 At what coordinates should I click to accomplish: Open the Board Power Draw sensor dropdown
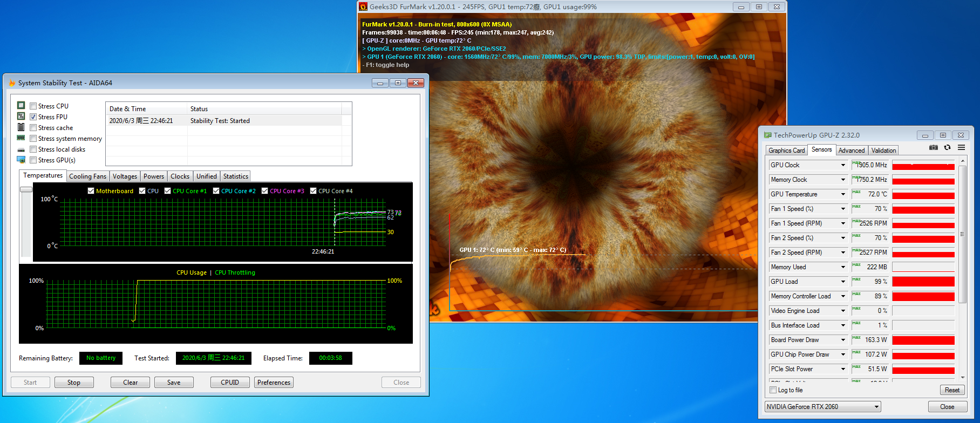click(843, 340)
